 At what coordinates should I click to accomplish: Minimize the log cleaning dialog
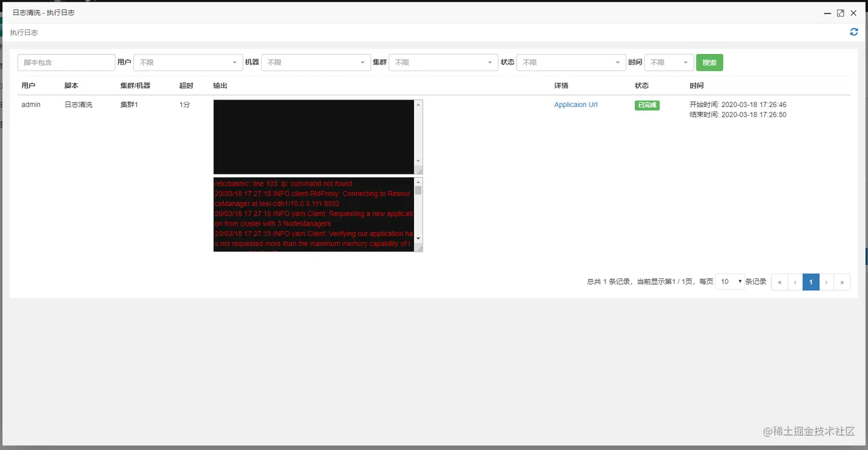coord(828,13)
